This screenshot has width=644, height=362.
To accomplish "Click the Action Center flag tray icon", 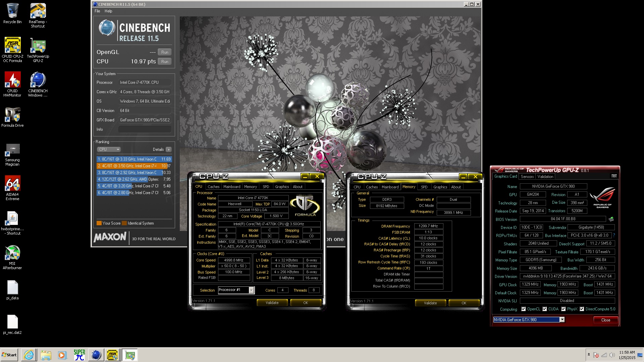I will (x=596, y=355).
